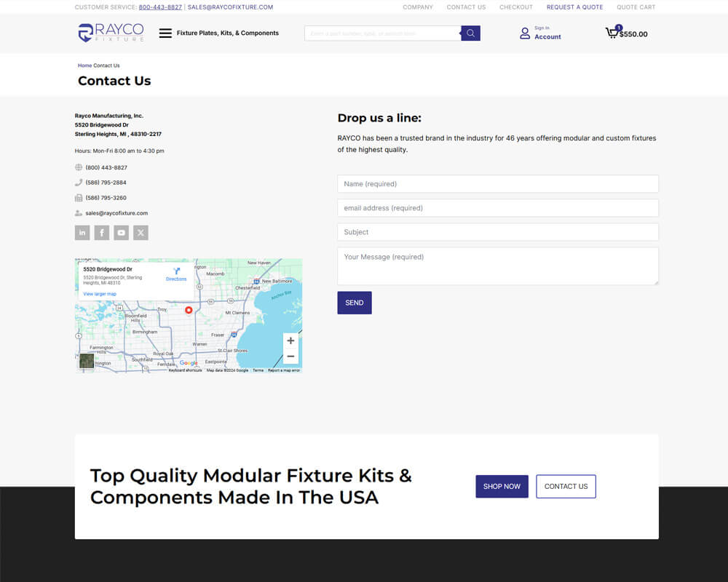728x582 pixels.
Task: Zoom in on the map
Action: 290,340
